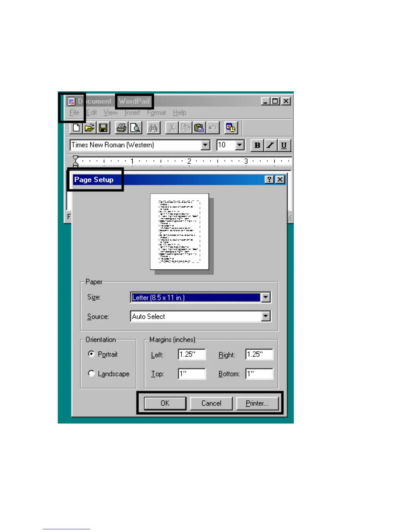
Task: Click the Find binoculars icon
Action: coord(153,128)
